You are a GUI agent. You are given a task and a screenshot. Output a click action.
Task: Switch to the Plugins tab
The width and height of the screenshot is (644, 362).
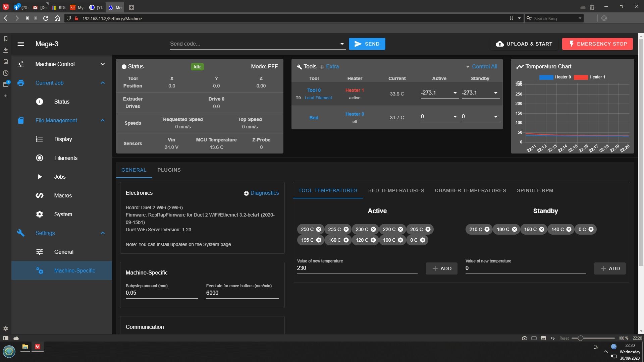(169, 170)
